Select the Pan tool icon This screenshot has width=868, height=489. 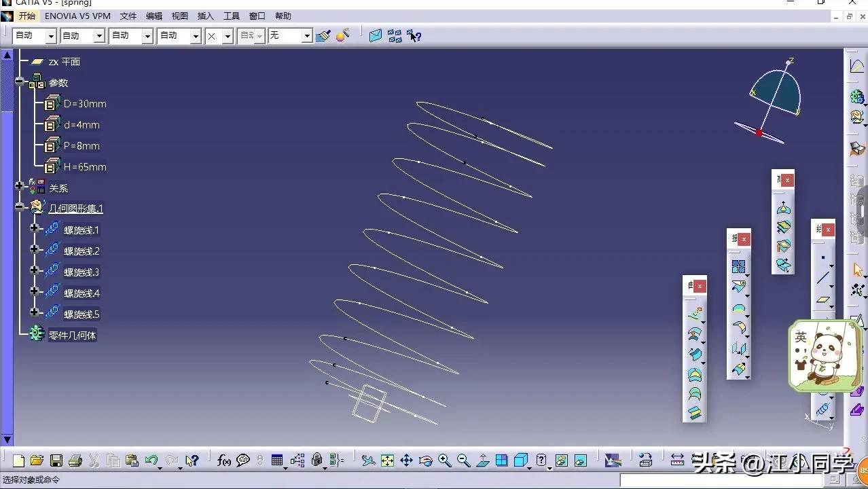(x=406, y=460)
